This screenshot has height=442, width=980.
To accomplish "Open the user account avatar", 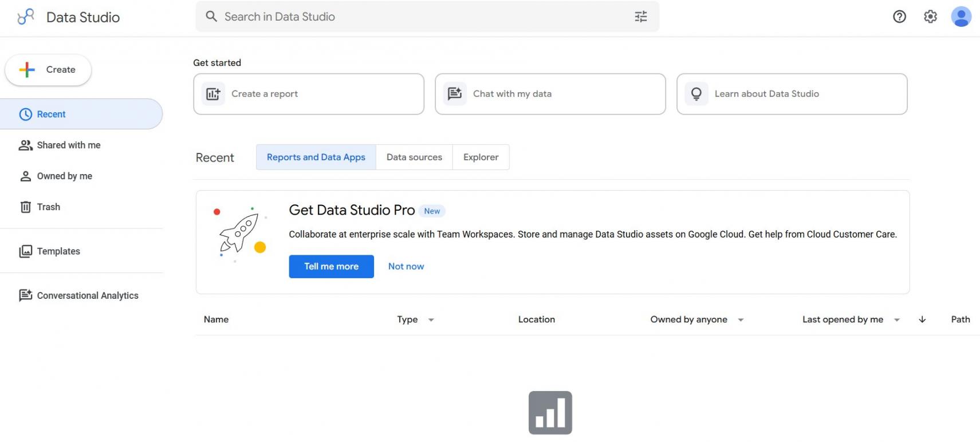I will [961, 17].
